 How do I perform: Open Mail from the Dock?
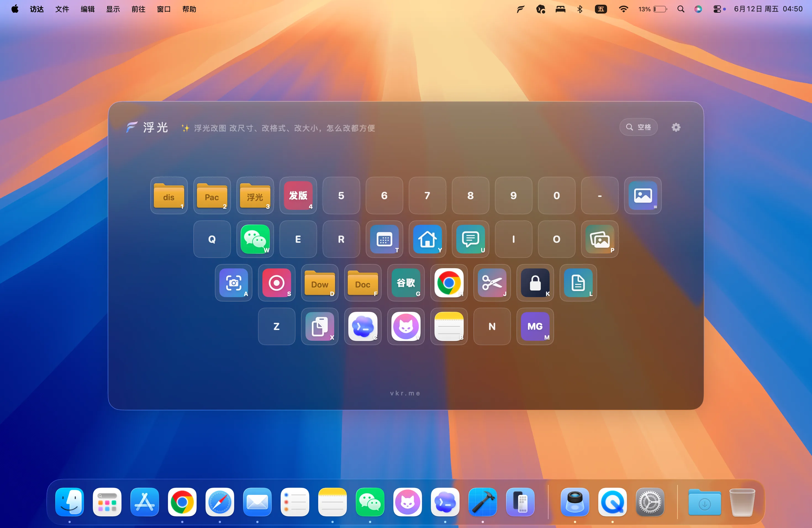click(x=257, y=502)
